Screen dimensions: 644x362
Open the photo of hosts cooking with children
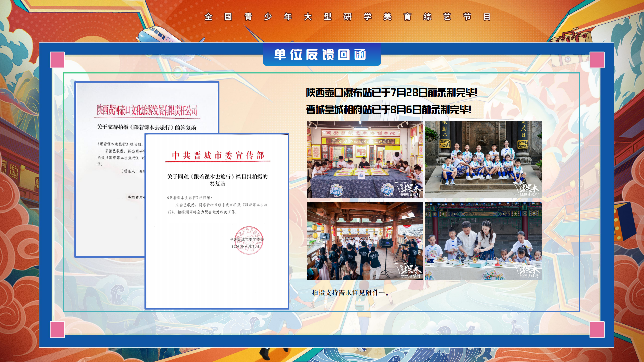[x=483, y=241]
